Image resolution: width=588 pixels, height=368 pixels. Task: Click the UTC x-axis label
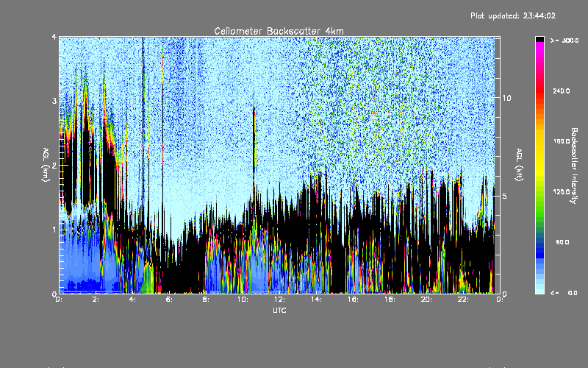(x=279, y=310)
